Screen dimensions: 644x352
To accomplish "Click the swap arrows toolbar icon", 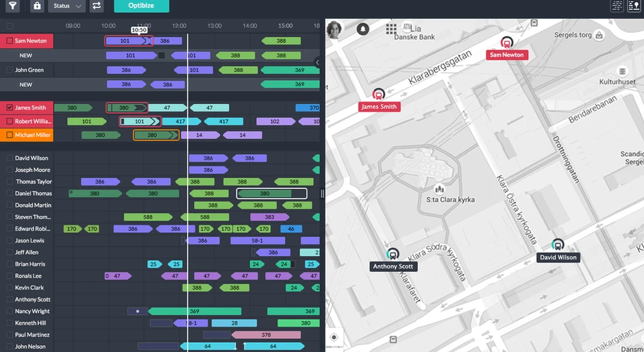I will [97, 5].
